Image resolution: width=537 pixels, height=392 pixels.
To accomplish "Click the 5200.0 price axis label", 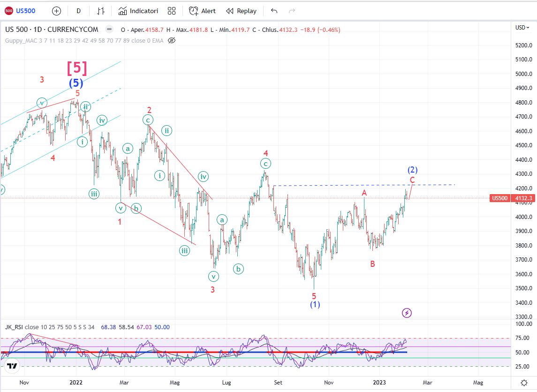I will (x=524, y=45).
